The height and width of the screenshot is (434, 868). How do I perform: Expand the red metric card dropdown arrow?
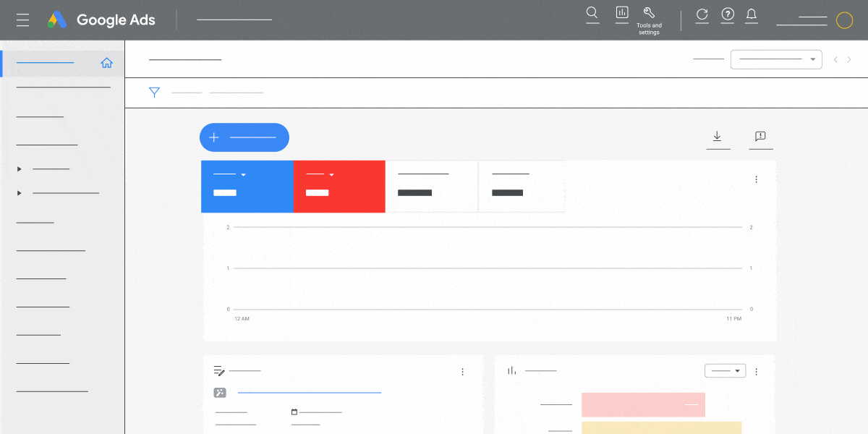pyautogui.click(x=332, y=174)
